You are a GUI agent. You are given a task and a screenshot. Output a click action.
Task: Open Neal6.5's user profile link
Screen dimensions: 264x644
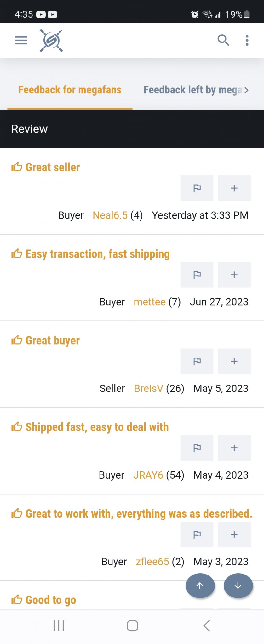point(110,215)
